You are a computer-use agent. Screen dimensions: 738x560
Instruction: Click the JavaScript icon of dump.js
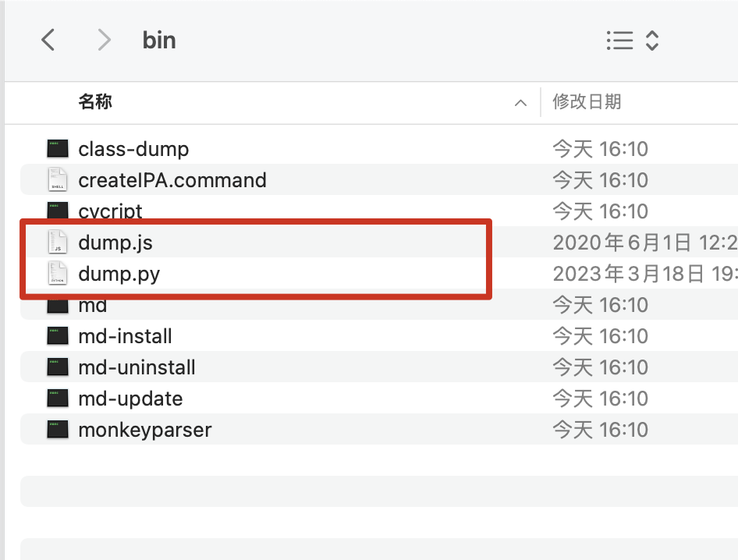[58, 243]
